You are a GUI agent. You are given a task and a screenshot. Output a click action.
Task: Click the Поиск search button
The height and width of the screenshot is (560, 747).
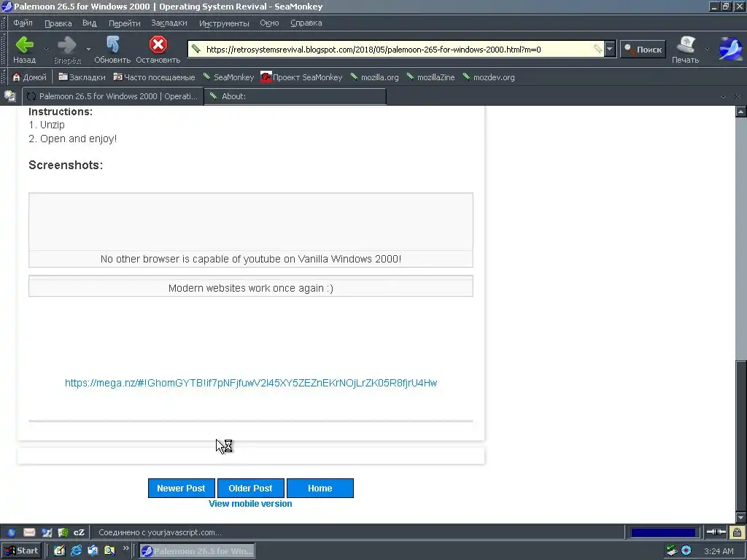[643, 49]
